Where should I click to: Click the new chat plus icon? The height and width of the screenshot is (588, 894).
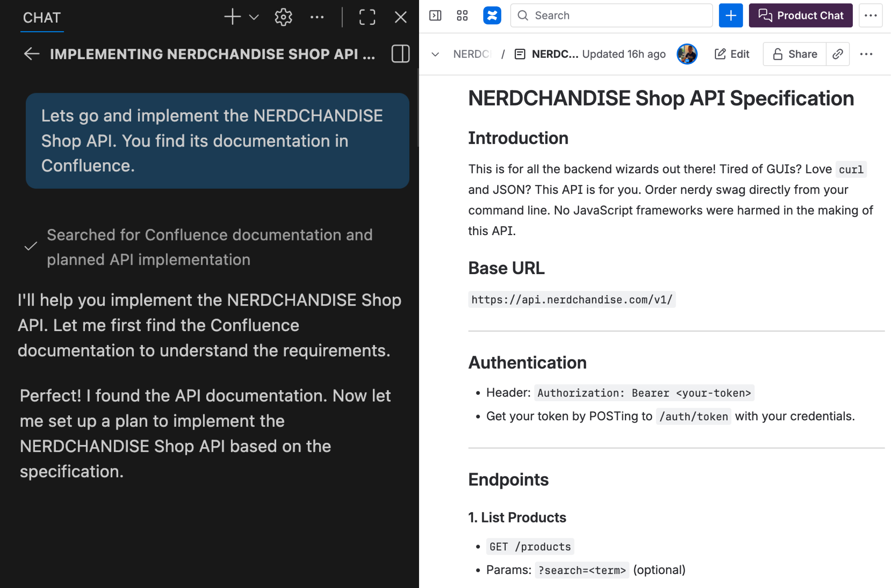tap(232, 17)
